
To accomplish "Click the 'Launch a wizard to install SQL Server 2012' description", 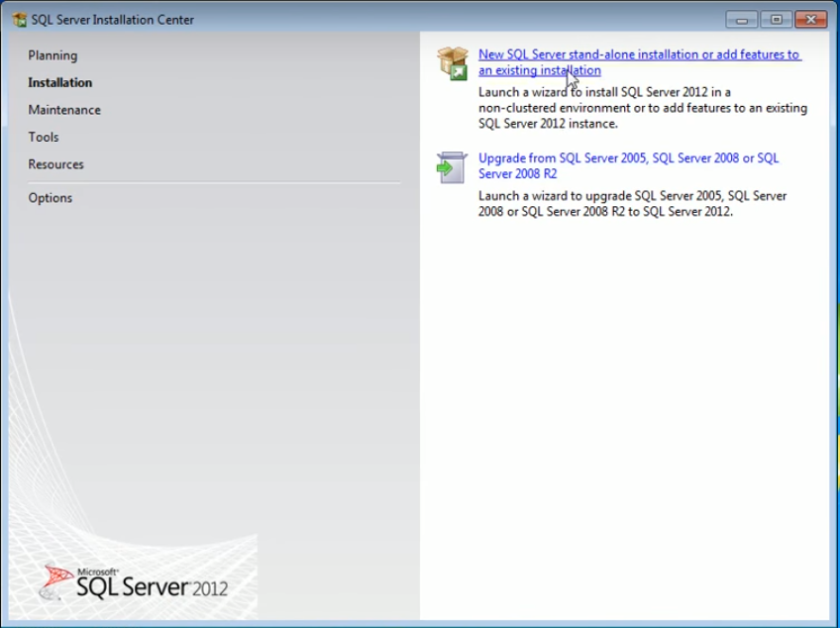I will 642,108.
